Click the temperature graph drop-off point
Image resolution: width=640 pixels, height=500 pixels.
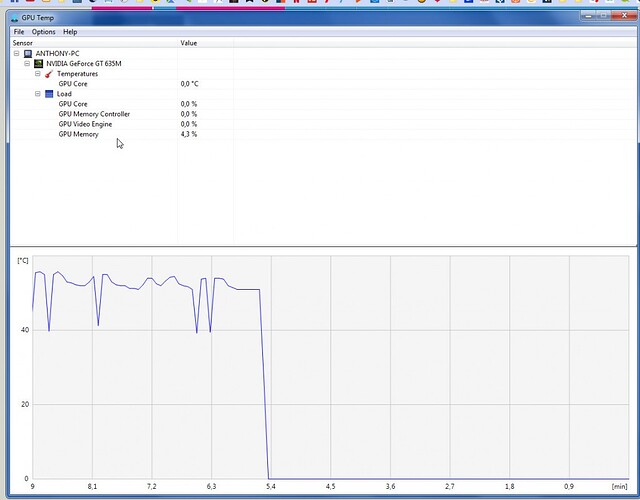pyautogui.click(x=262, y=290)
